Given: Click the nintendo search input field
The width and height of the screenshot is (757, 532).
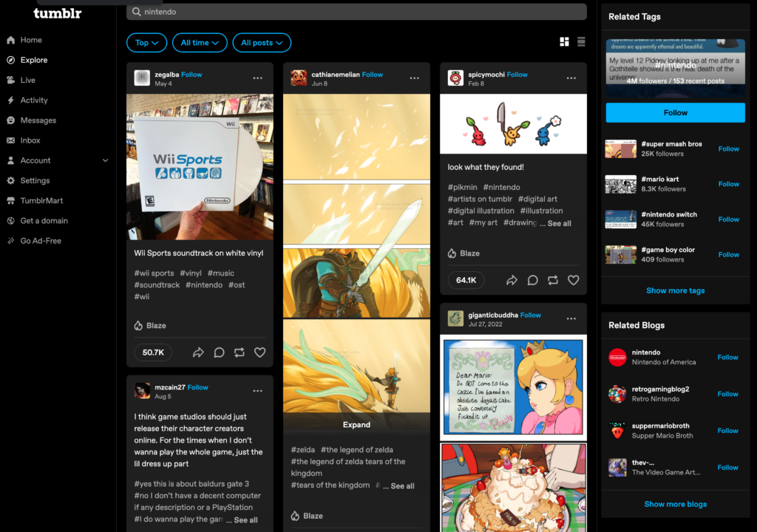Looking at the screenshot, I should [355, 12].
